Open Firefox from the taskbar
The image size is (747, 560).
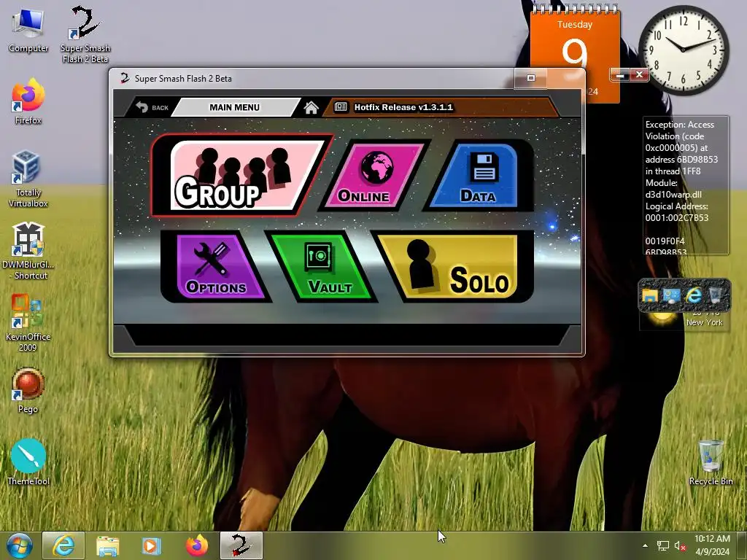pos(197,545)
